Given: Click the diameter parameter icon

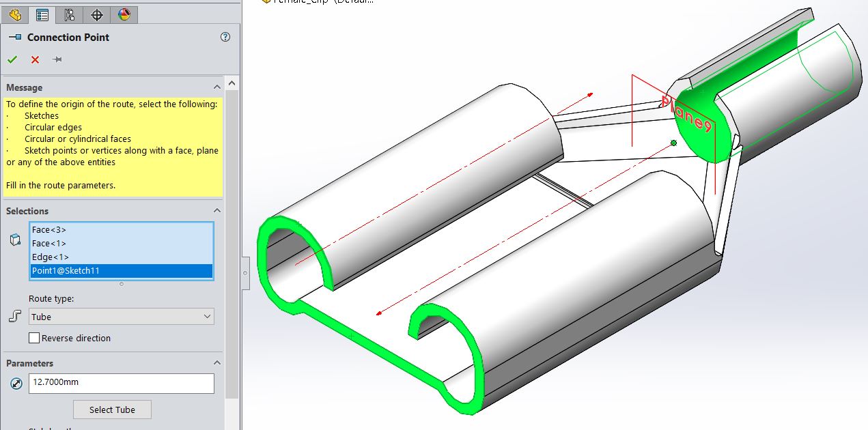Looking at the screenshot, I should click(16, 384).
